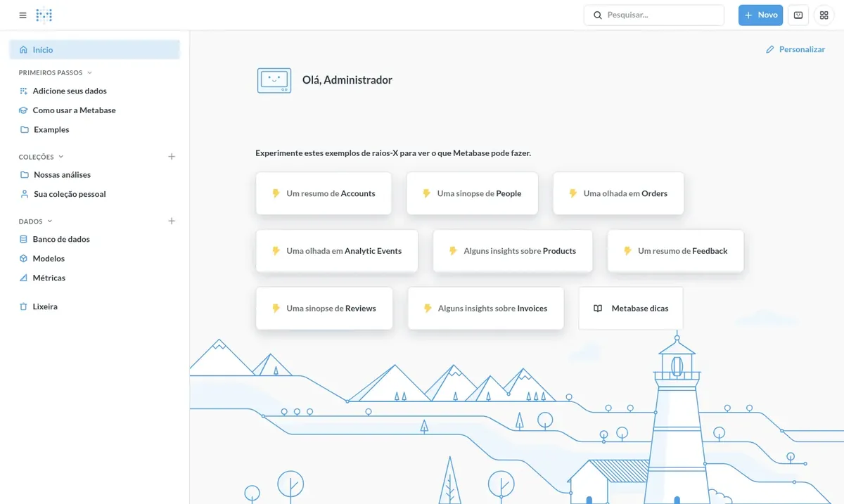The image size is (844, 504).
Task: Toggle the sidebar with the hamburger icon
Action: click(23, 15)
